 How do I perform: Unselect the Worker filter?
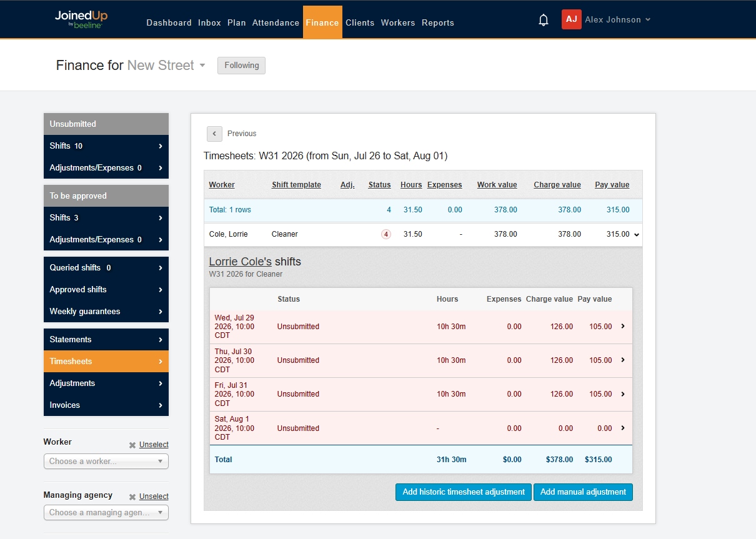[154, 445]
